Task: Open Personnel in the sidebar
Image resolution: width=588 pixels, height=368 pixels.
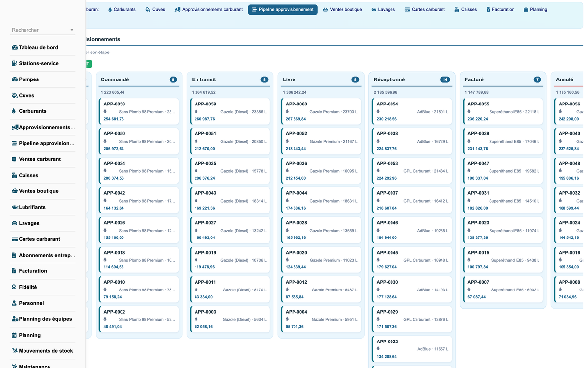Action: click(x=43, y=303)
